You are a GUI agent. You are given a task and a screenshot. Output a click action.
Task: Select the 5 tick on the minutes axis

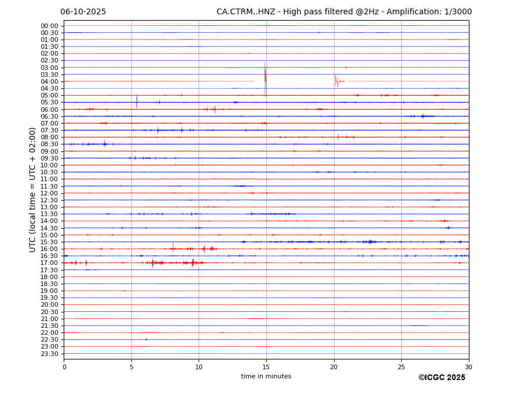(131, 367)
